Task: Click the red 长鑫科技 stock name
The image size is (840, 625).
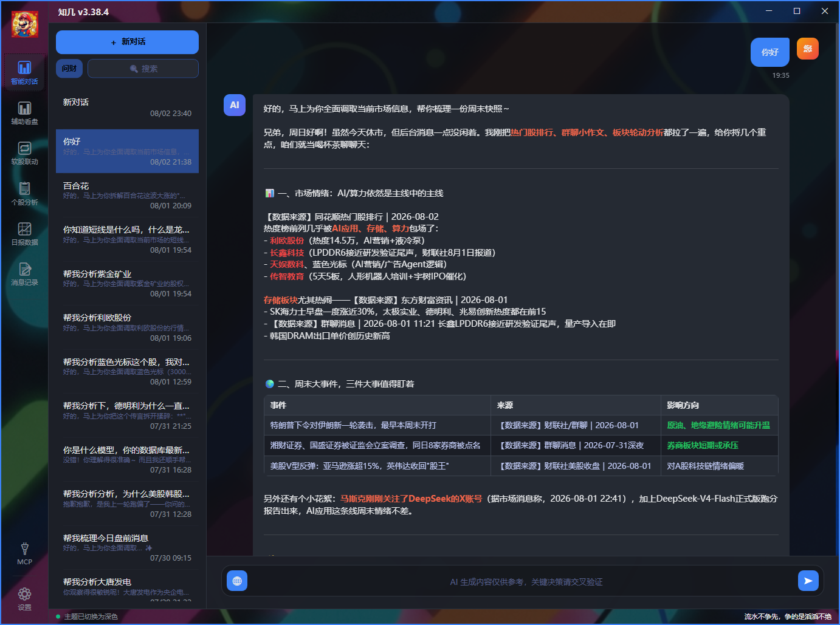Action: 287,253
